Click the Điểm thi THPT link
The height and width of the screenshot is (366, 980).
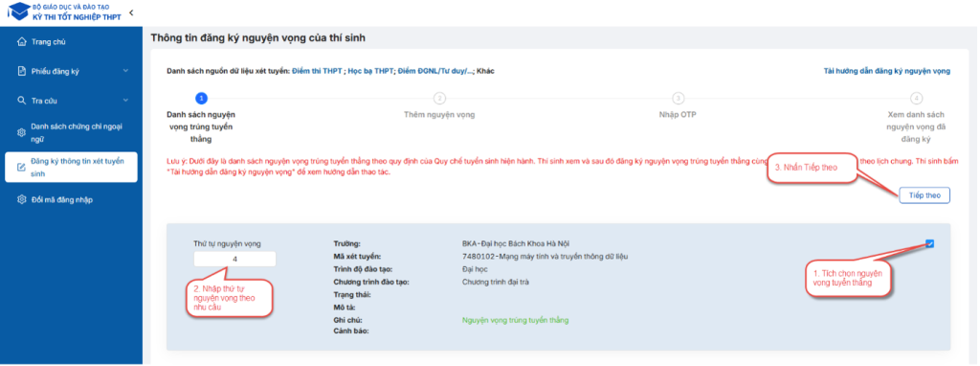[317, 71]
